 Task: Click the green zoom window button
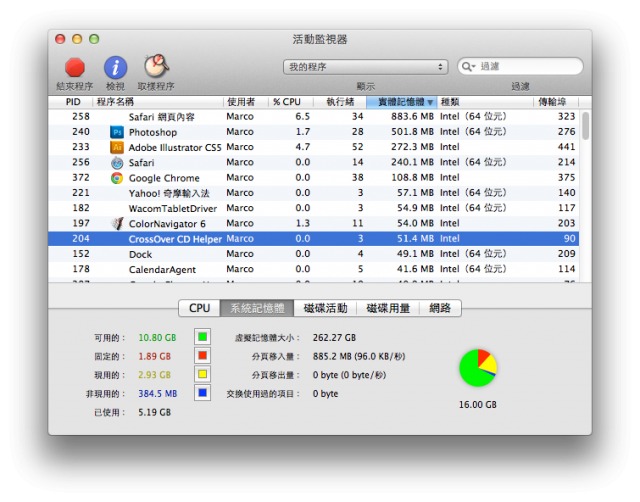pyautogui.click(x=94, y=39)
